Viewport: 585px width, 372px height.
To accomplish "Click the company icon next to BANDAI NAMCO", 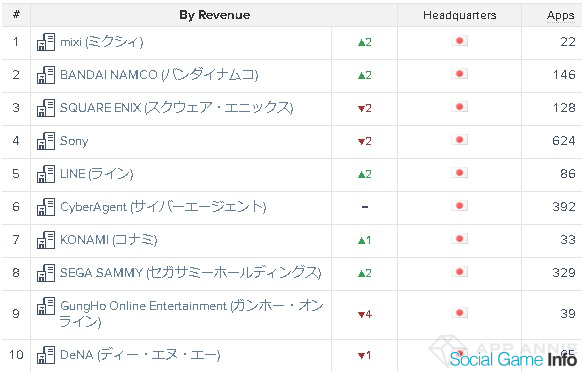I will tap(46, 75).
